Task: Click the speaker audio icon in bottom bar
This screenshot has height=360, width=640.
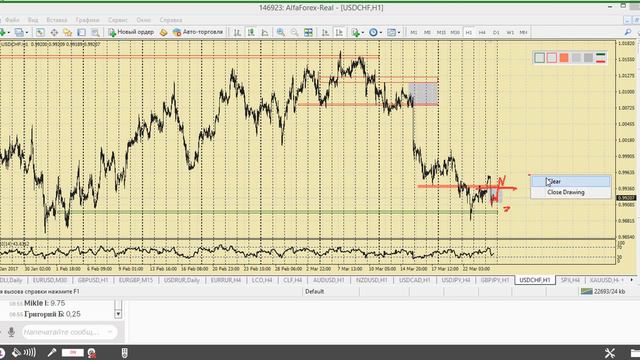Action: point(17,353)
